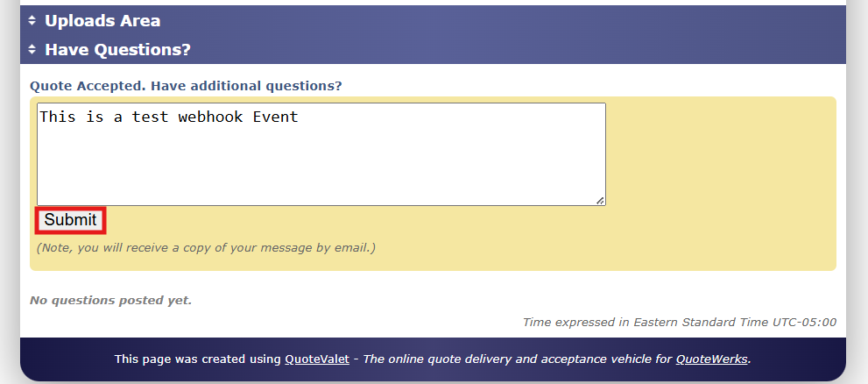The width and height of the screenshot is (868, 384).
Task: Collapse the Have Questions? section header
Action: tap(117, 50)
